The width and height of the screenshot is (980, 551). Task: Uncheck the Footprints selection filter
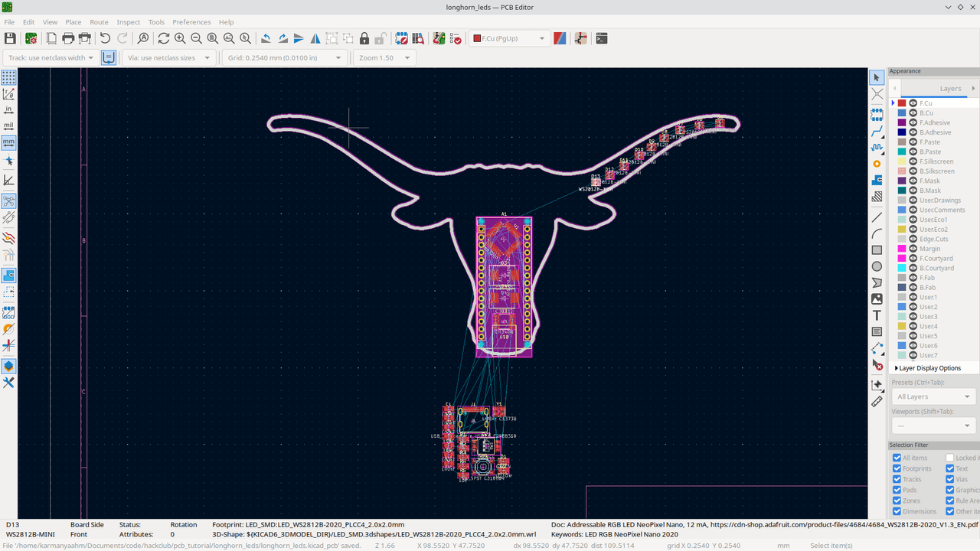897,468
